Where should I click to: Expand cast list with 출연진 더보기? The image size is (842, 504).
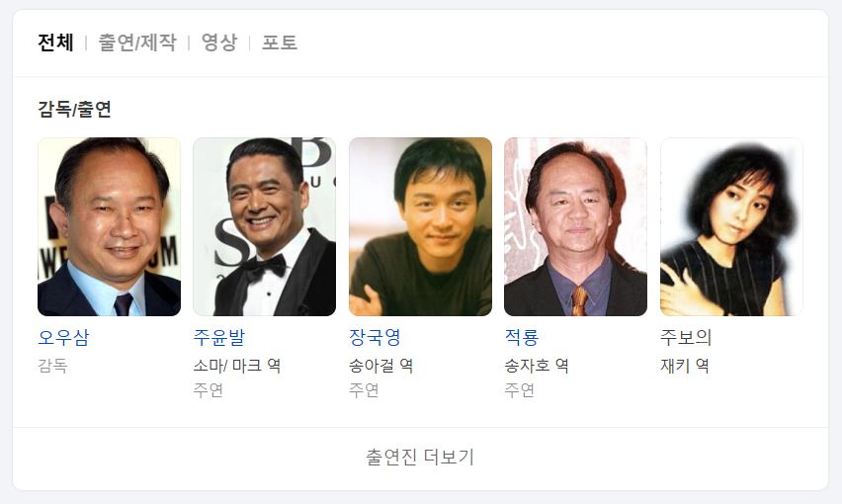[420, 458]
